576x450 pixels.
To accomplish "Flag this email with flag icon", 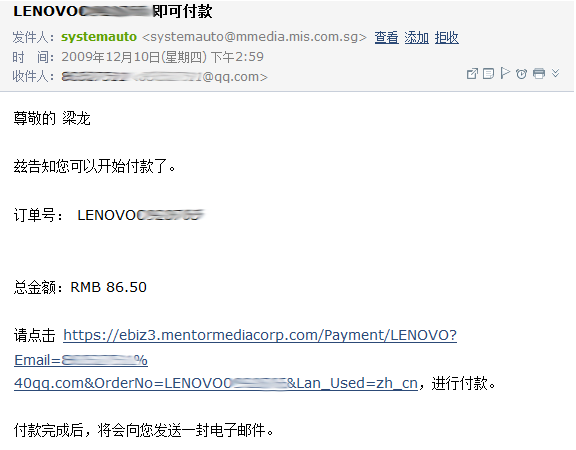I will tap(505, 73).
